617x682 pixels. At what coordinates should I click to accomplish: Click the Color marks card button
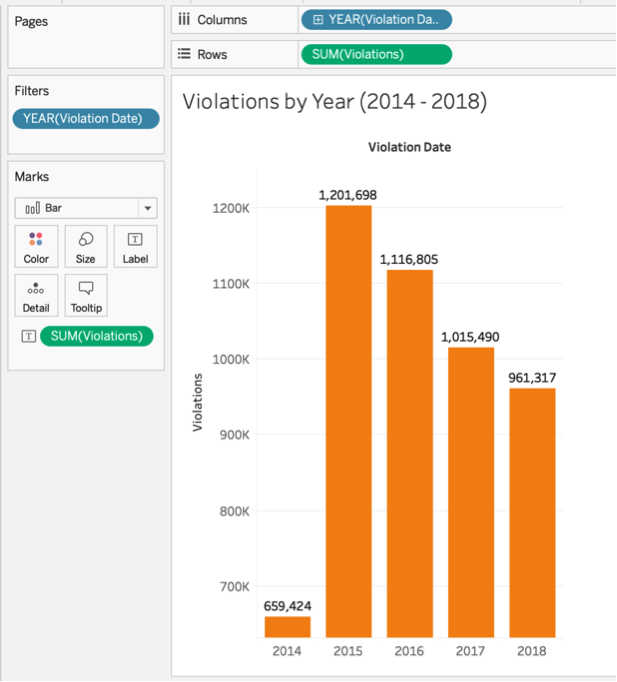[36, 247]
